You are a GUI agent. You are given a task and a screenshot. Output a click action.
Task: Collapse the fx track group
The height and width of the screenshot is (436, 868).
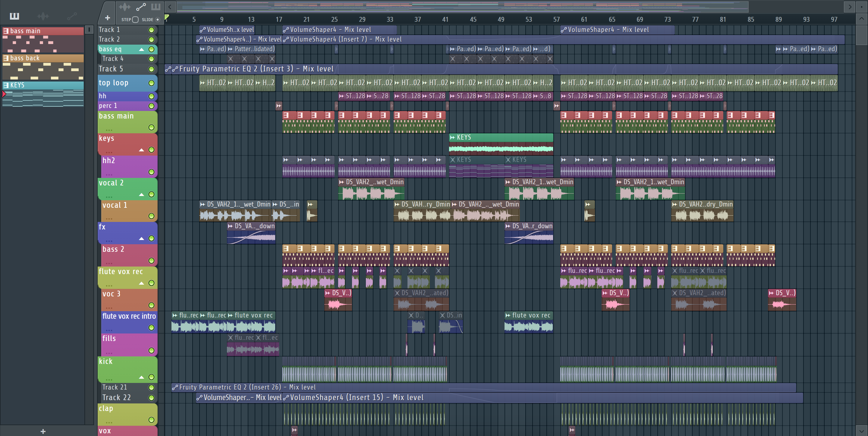click(142, 239)
